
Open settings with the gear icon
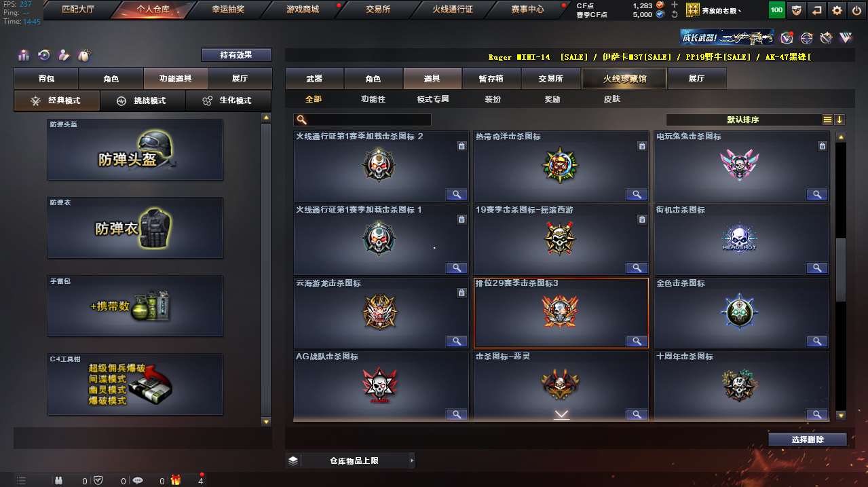pyautogui.click(x=837, y=10)
